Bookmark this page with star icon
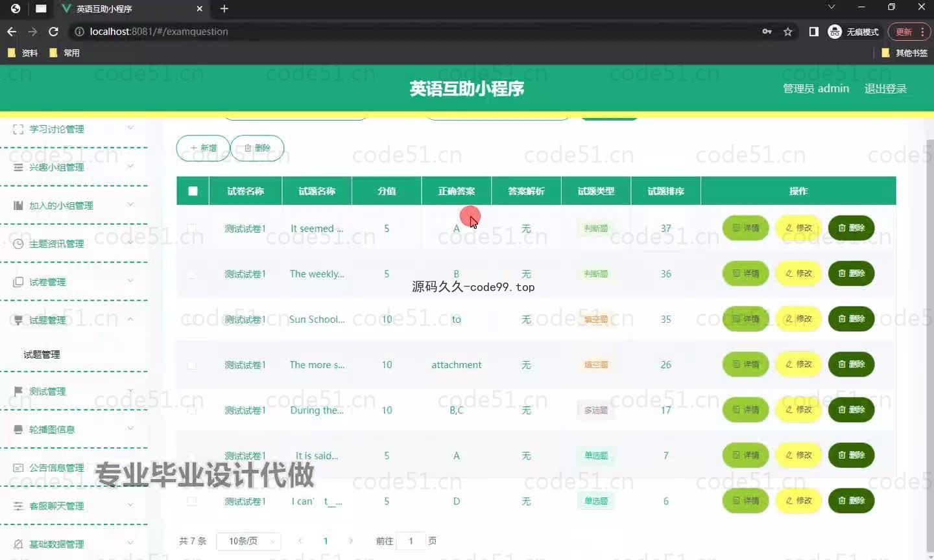934x560 pixels. (x=788, y=31)
